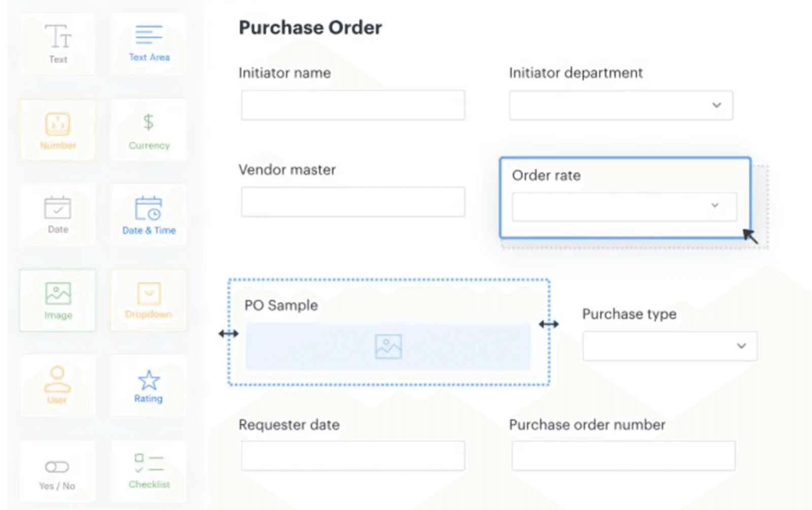Click the Requester date label
The image size is (812, 510).
[289, 425]
